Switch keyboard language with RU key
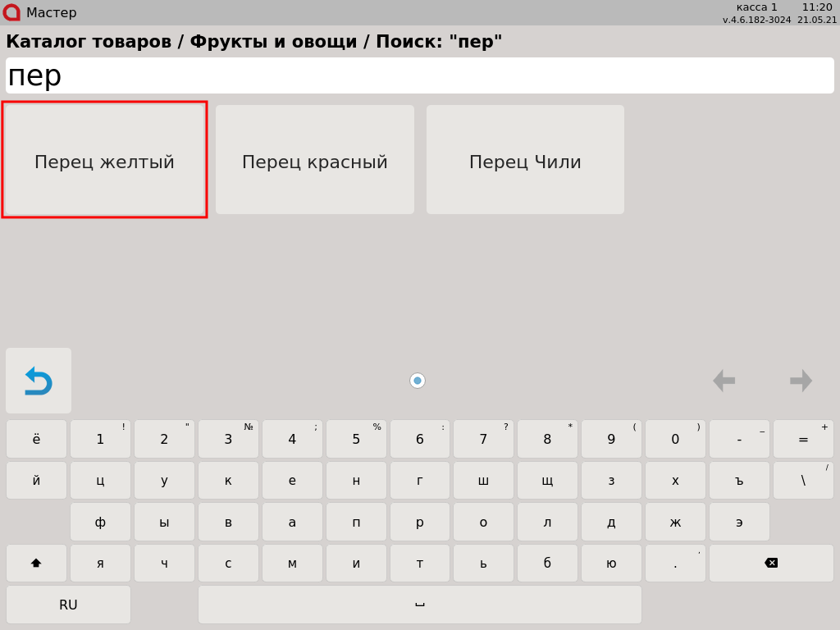This screenshot has height=630, width=840. 68,605
